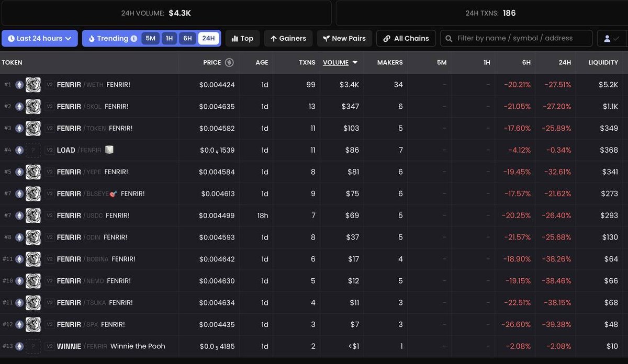Click the cube emoji next to LOAD/FENRIR
Viewport: 628px width, 364px height.
click(109, 150)
